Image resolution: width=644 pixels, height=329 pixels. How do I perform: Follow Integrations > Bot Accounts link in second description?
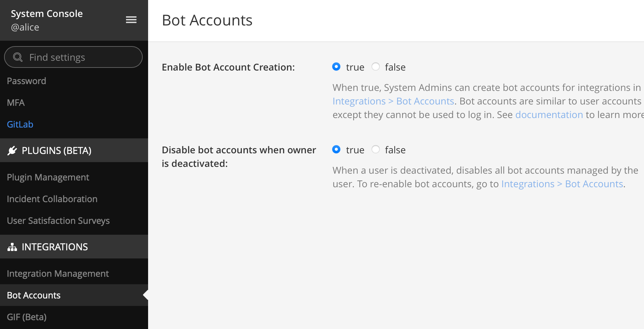(x=562, y=183)
